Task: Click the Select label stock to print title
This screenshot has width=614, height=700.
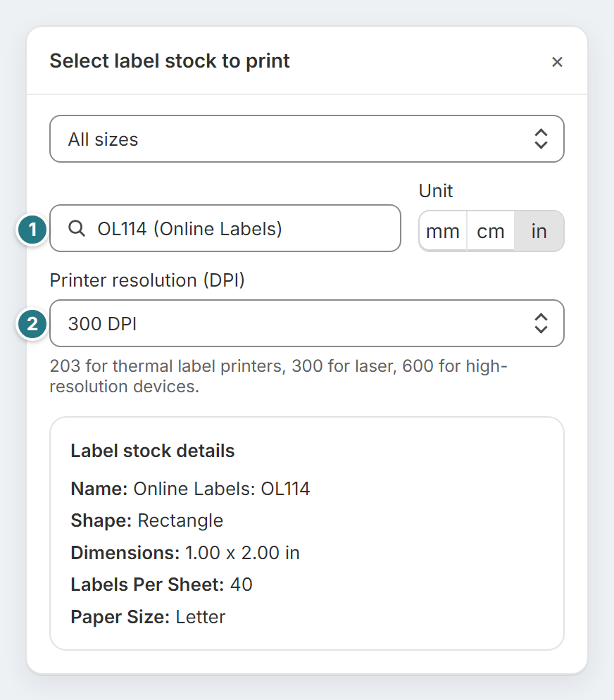Action: click(x=170, y=61)
